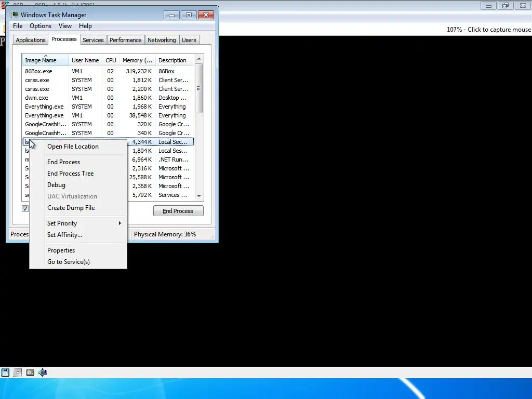The height and width of the screenshot is (399, 532).
Task: Maximize the Windows Task Manager window
Action: [189, 15]
